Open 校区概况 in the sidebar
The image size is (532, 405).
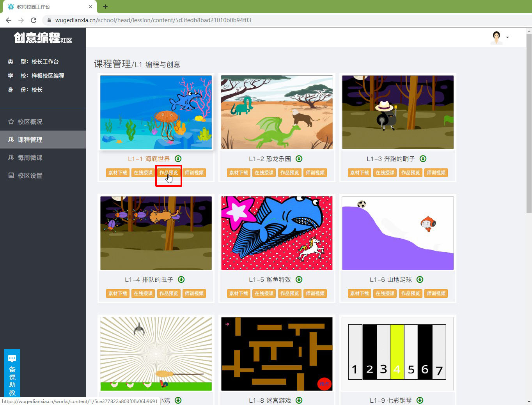pyautogui.click(x=43, y=122)
